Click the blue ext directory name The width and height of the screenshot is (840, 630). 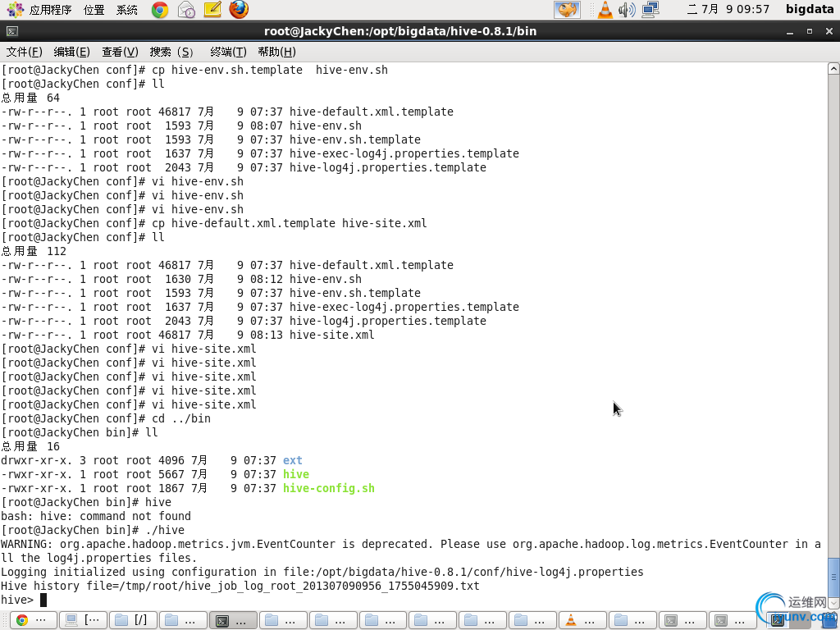point(293,461)
